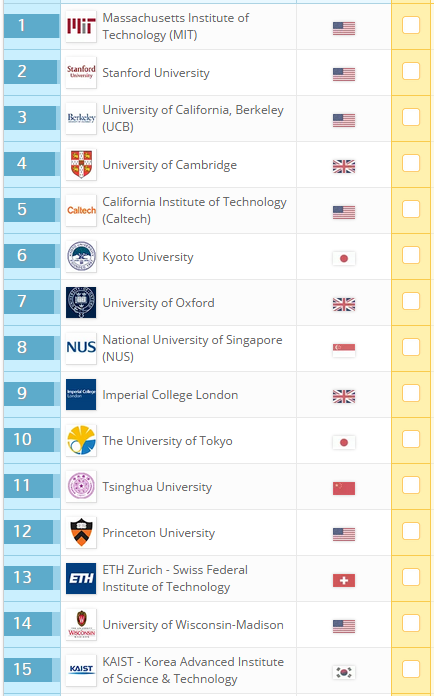Click Singapore flag beside NUS
This screenshot has width=434, height=696.
[x=344, y=350]
